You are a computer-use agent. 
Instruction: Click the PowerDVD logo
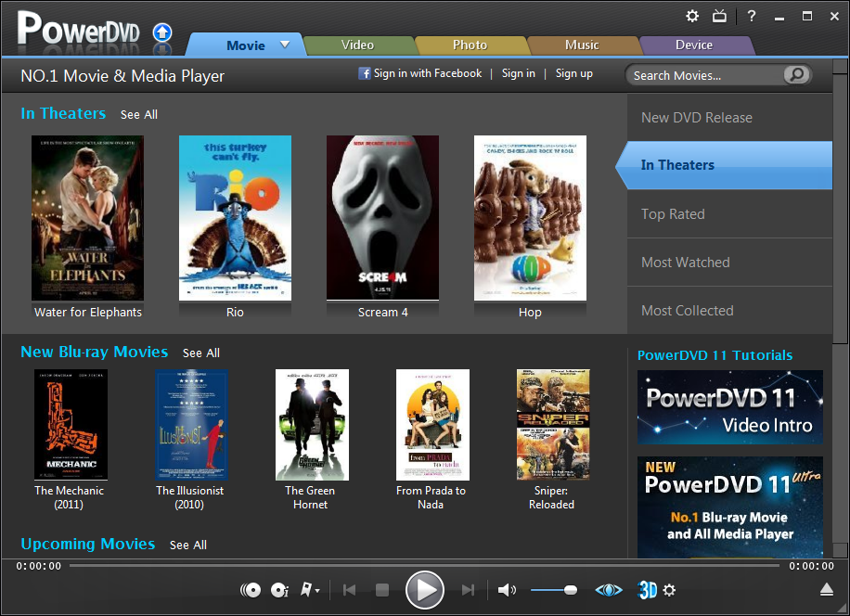click(78, 30)
